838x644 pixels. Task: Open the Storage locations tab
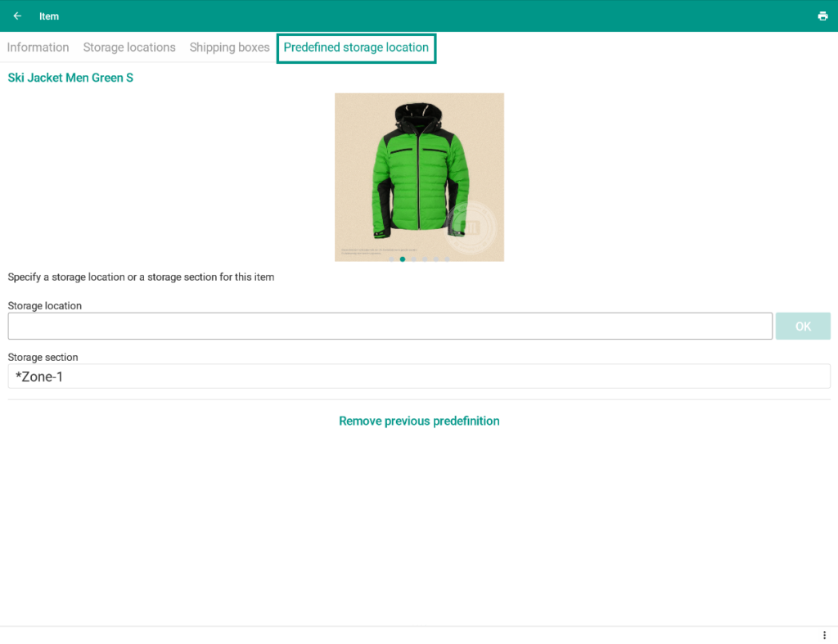(129, 47)
